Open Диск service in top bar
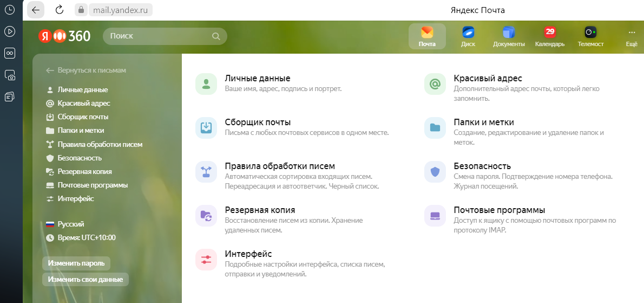 (468, 36)
